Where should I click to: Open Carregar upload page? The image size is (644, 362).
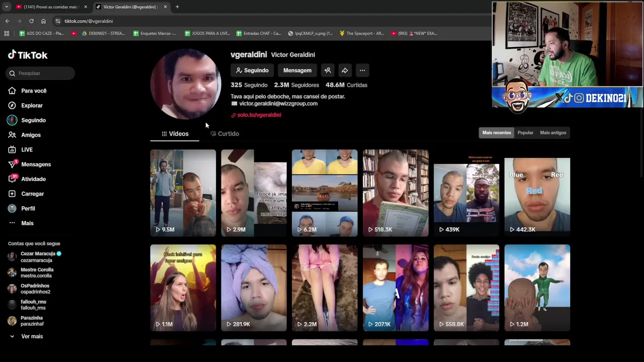(26, 194)
